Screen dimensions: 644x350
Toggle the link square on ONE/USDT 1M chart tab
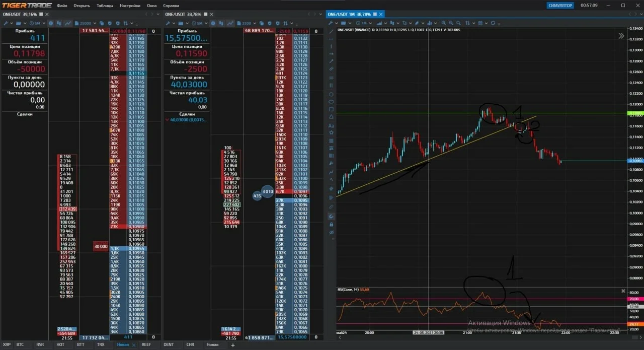[x=375, y=14]
